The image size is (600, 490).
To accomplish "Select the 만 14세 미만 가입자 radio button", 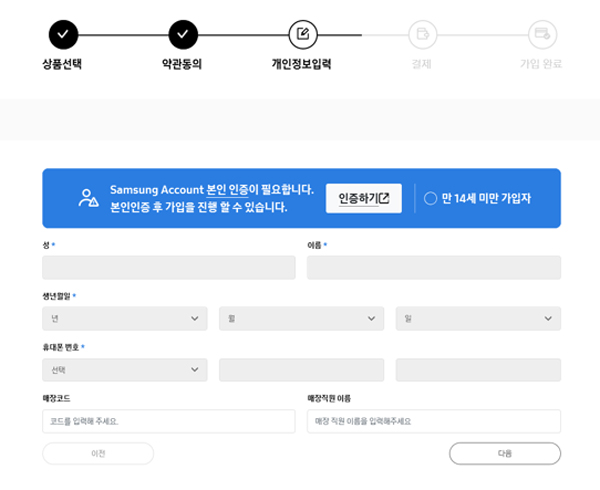I will click(430, 198).
